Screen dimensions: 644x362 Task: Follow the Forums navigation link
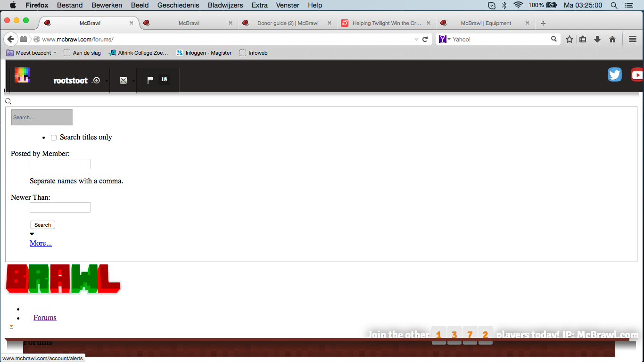click(x=45, y=318)
